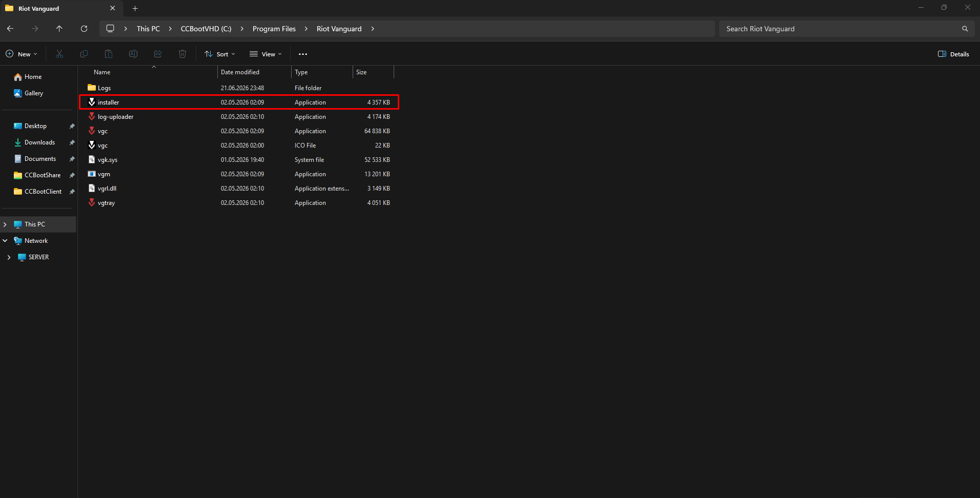Refresh the Riot Vanguard folder view
Screen dimensions: 980x498
click(84, 29)
